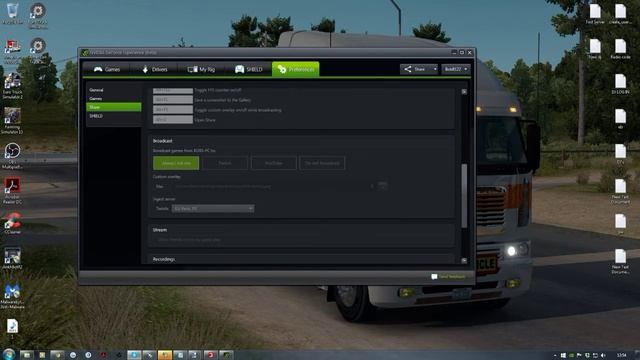Choose the Do not broadcast option
The height and width of the screenshot is (360, 640).
pos(322,163)
